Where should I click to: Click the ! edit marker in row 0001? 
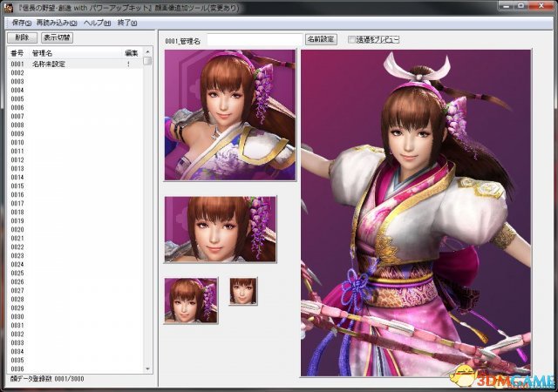pos(128,64)
